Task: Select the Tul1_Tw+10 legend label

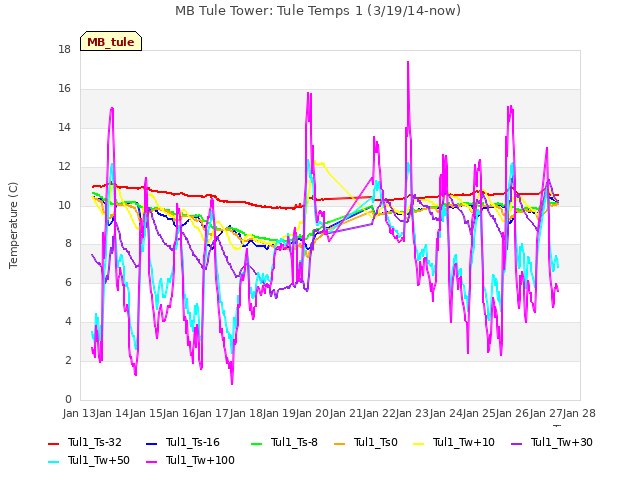Action: click(464, 442)
